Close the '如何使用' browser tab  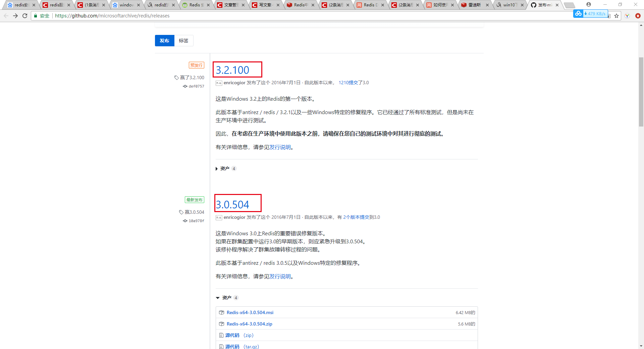(x=452, y=5)
